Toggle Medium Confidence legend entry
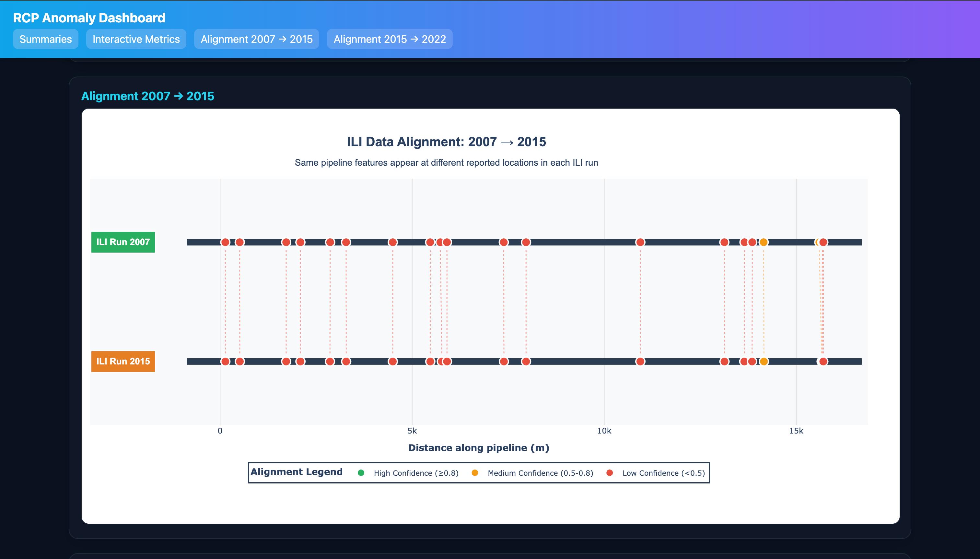980x559 pixels. (x=540, y=473)
